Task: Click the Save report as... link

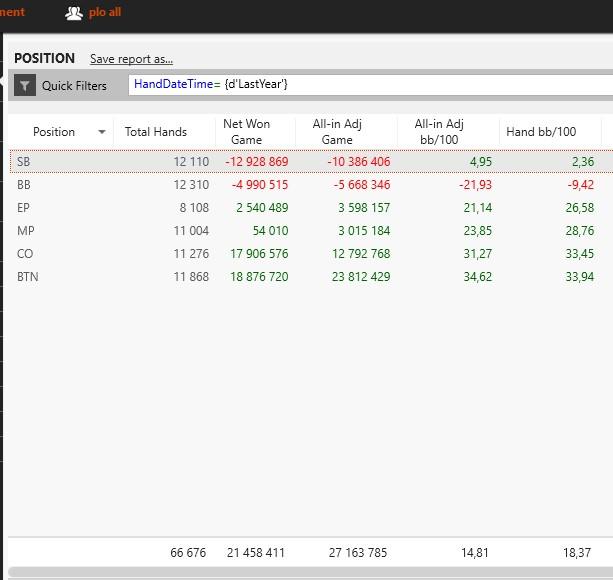Action: pyautogui.click(x=131, y=59)
